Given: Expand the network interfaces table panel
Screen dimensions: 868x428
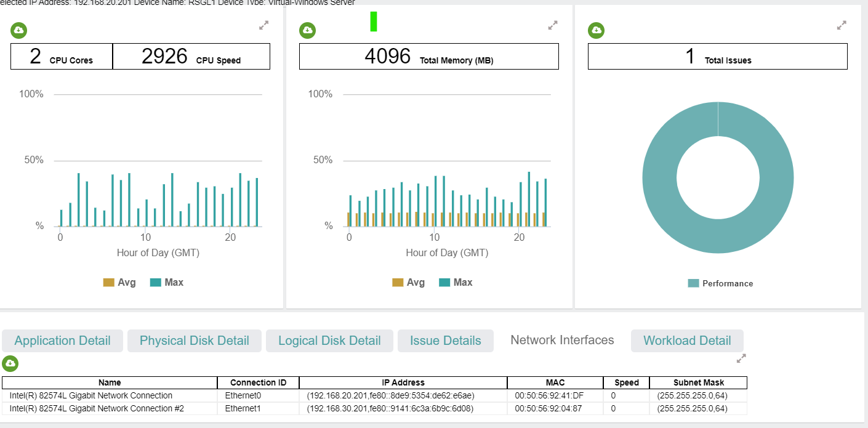Looking at the screenshot, I should (x=741, y=358).
